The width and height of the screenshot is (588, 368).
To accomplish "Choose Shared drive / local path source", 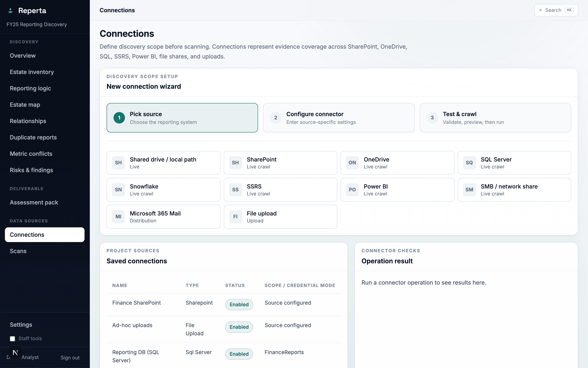I will pyautogui.click(x=164, y=163).
